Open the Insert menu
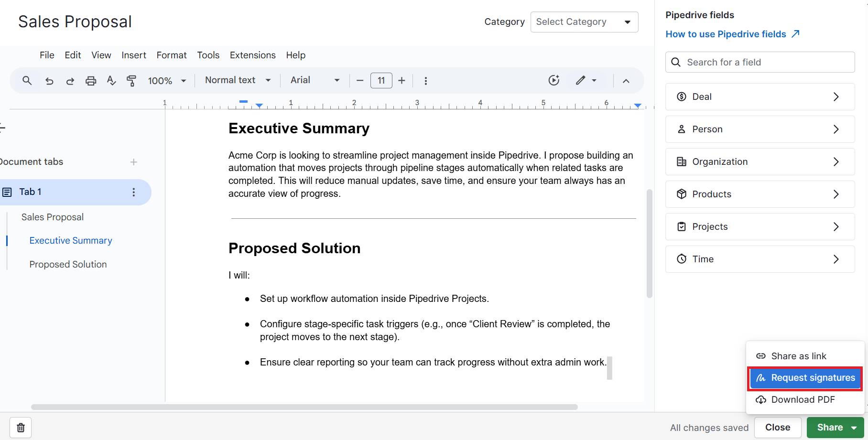Image resolution: width=868 pixels, height=440 pixels. [x=134, y=55]
